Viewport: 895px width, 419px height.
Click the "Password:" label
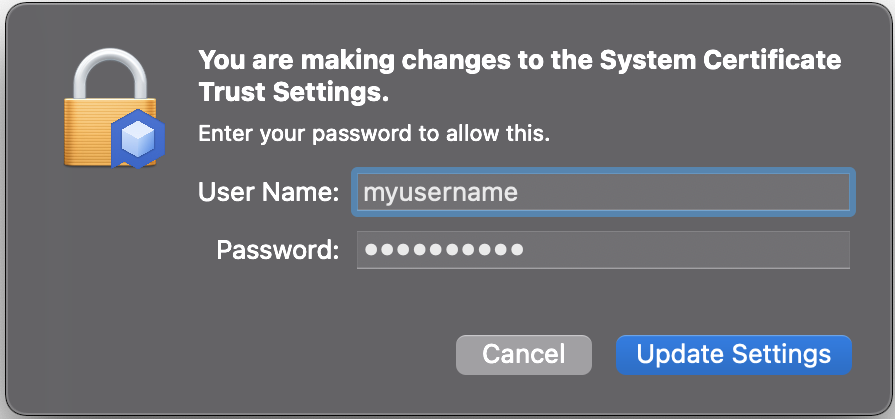click(x=278, y=250)
